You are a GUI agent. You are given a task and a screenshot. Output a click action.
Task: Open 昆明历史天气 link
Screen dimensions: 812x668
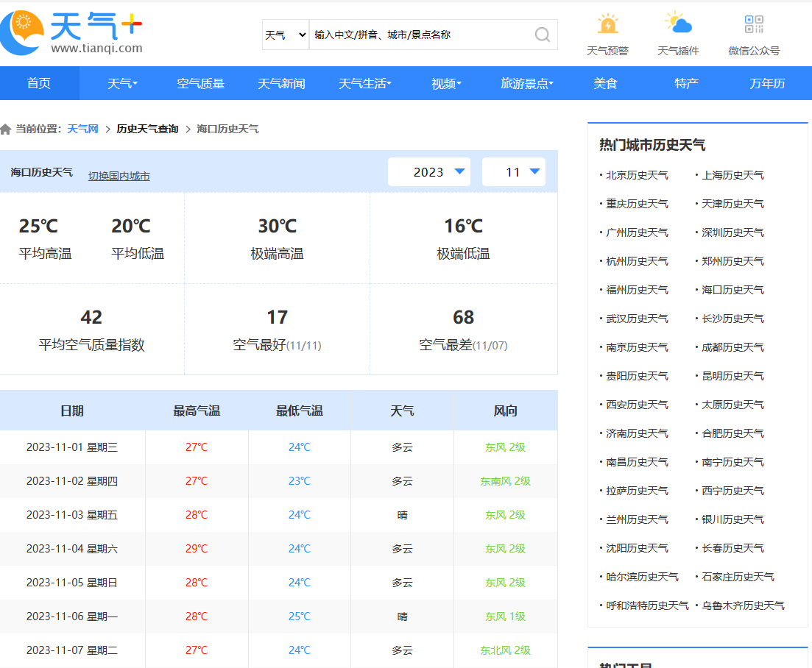point(732,376)
